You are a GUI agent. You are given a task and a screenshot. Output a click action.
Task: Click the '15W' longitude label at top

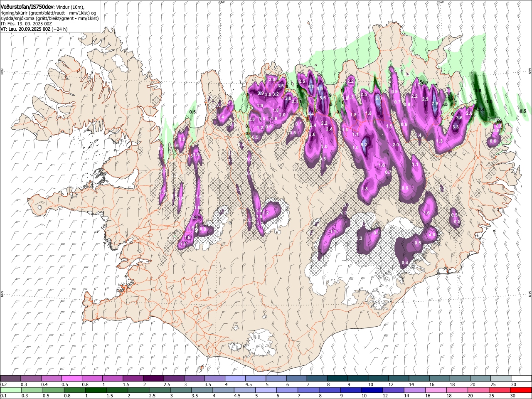440,2
